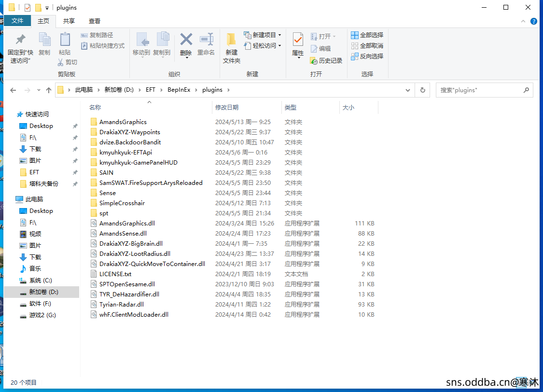Image resolution: width=543 pixels, height=392 pixels.
Task: Click the title bar Properties checkmark icon
Action: [x=28, y=8]
